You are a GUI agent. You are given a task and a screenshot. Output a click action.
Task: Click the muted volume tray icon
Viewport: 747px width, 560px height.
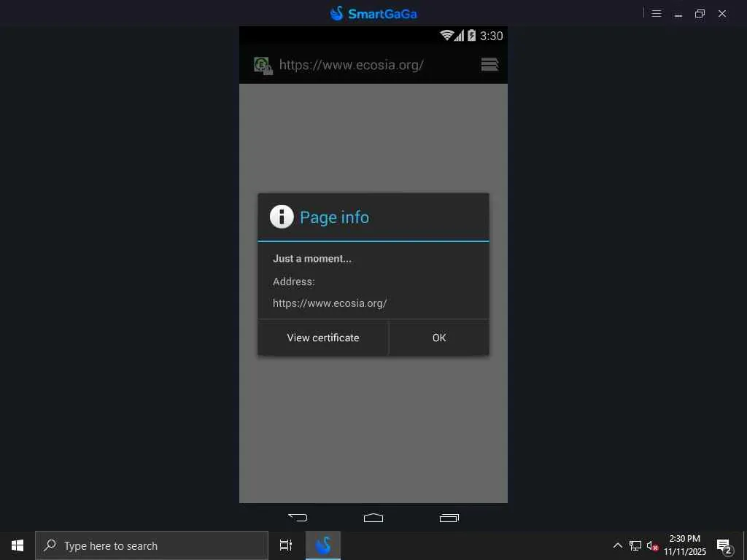coord(652,545)
